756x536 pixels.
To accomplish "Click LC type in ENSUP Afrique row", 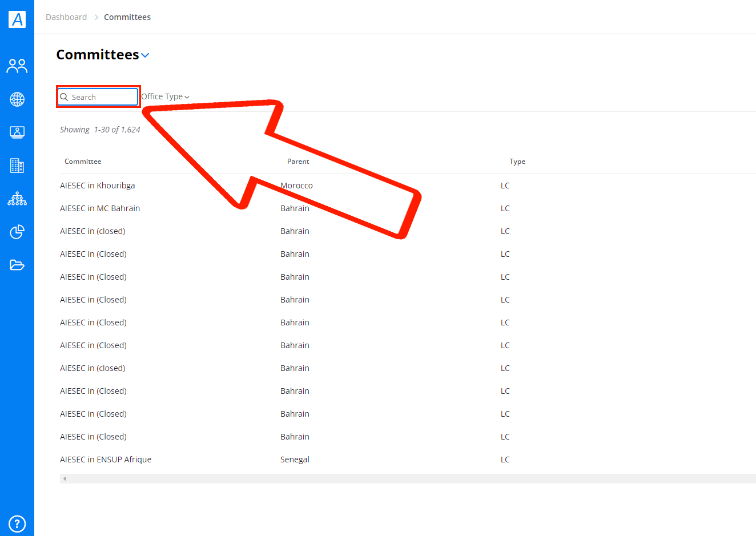I will 505,460.
